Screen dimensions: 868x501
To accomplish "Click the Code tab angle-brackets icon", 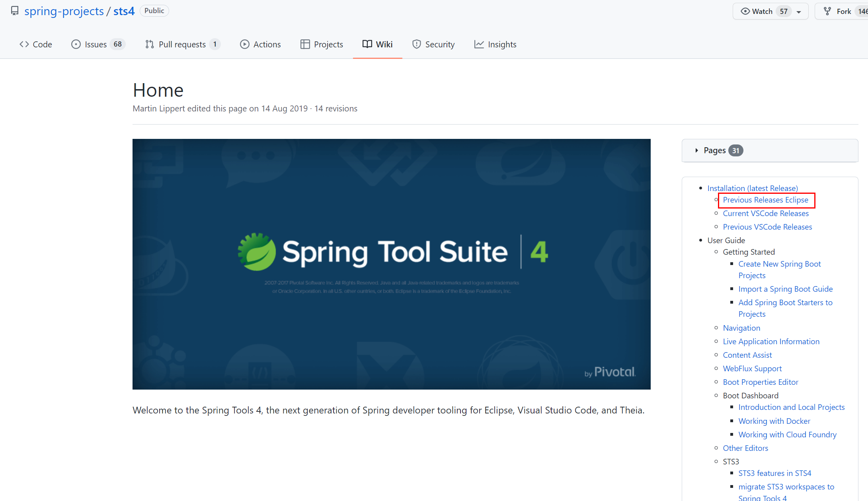I will [24, 44].
